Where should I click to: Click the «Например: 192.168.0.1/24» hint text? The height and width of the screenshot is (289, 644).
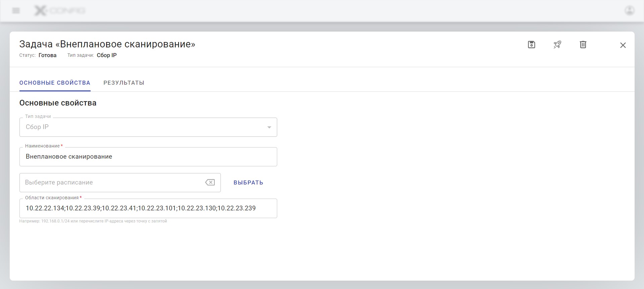click(x=93, y=221)
